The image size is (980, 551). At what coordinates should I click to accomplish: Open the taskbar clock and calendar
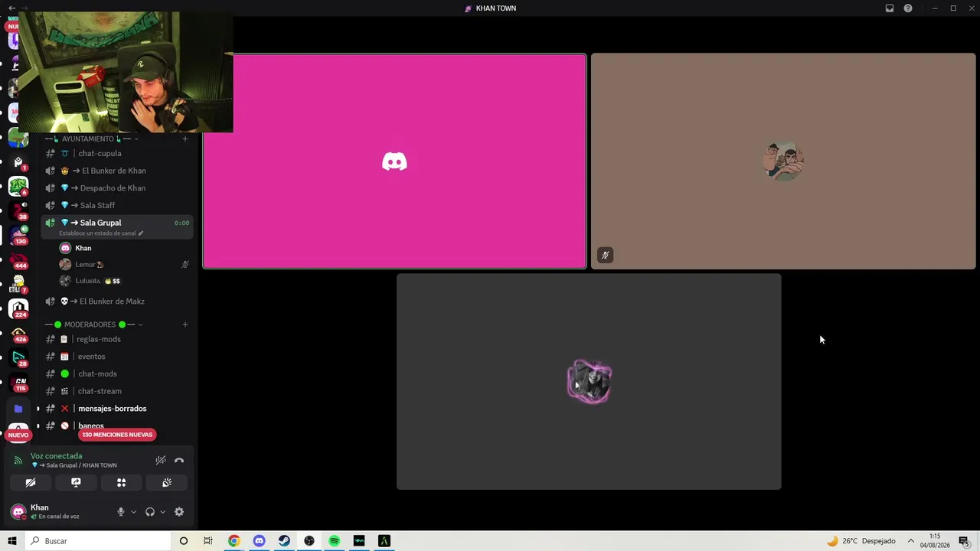pos(935,541)
